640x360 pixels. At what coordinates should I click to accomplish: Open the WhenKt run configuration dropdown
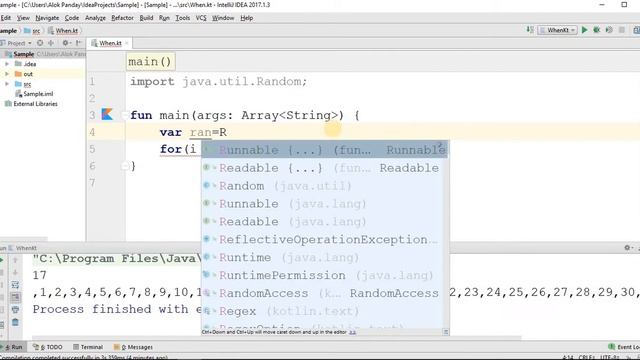click(558, 30)
